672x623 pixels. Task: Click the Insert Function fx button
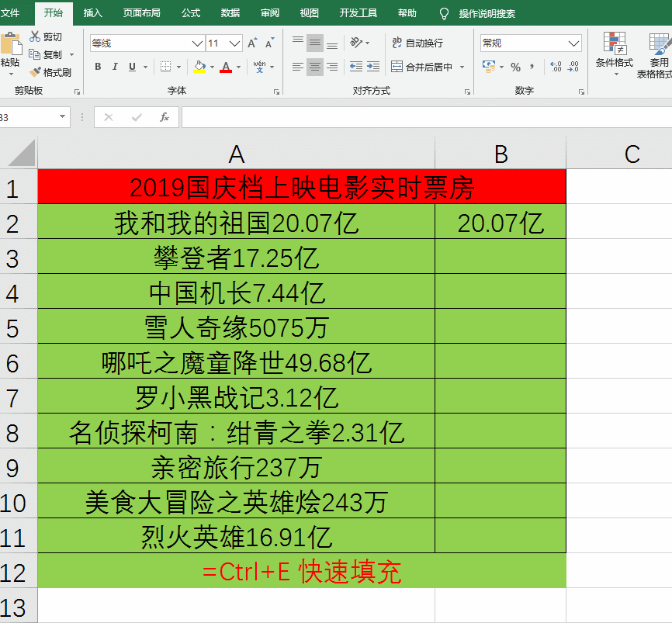165,117
